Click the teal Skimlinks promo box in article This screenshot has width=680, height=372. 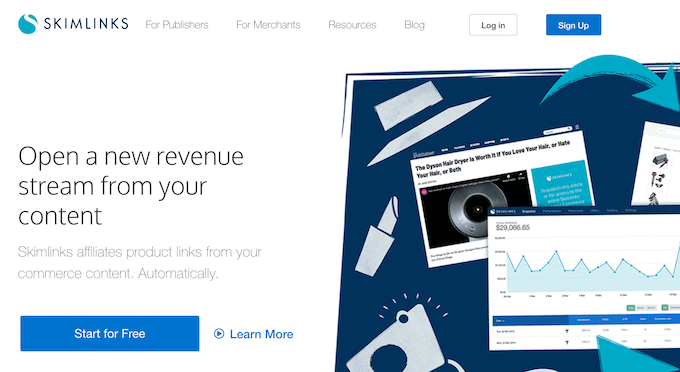[x=562, y=184]
